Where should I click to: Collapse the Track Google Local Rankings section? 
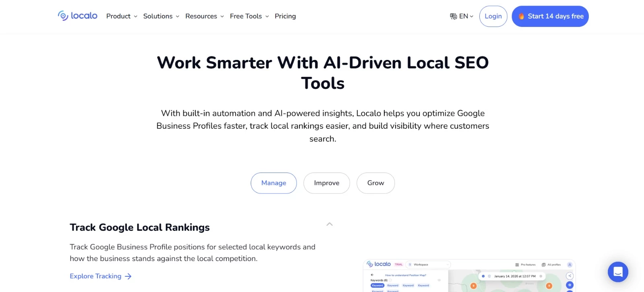click(329, 224)
